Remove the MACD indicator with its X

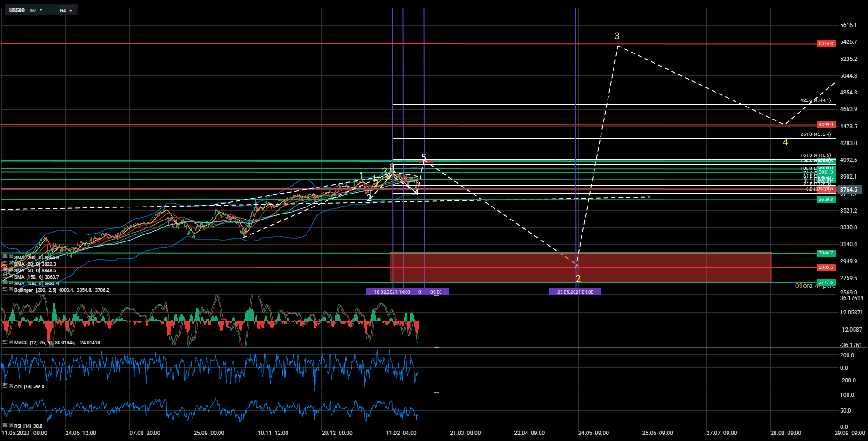coord(10,342)
